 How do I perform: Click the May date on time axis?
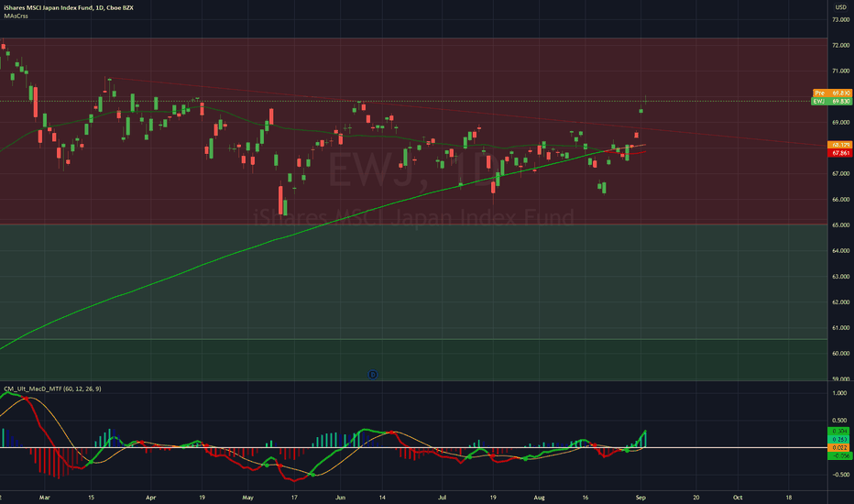click(x=247, y=498)
